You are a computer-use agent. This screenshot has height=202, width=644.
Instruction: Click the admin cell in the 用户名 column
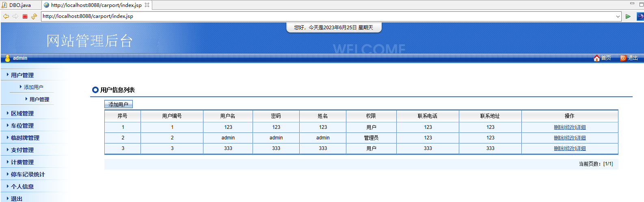228,138
